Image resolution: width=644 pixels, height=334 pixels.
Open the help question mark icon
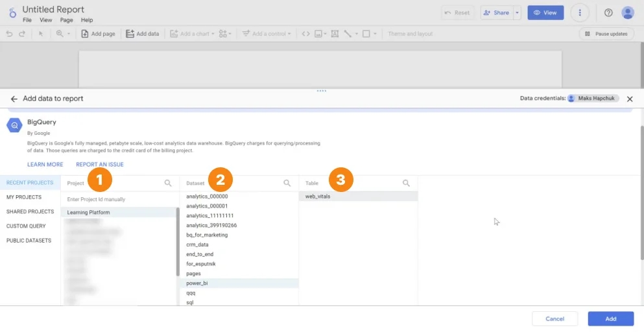point(608,13)
